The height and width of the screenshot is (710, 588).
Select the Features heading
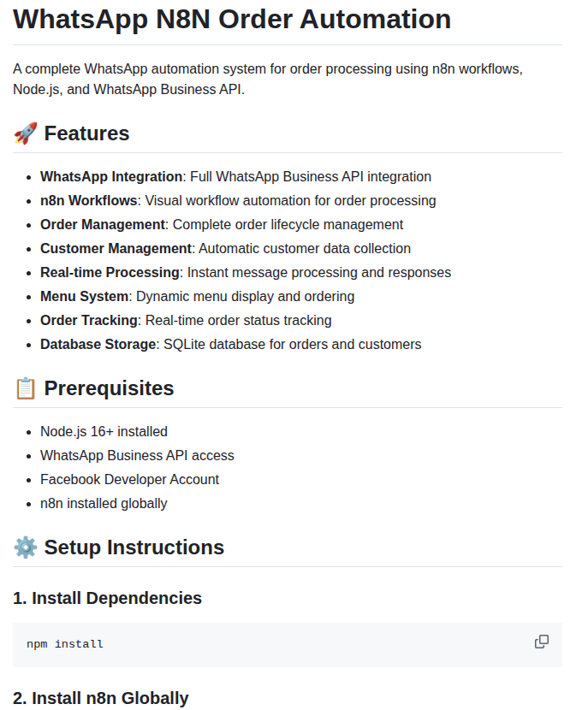(86, 133)
